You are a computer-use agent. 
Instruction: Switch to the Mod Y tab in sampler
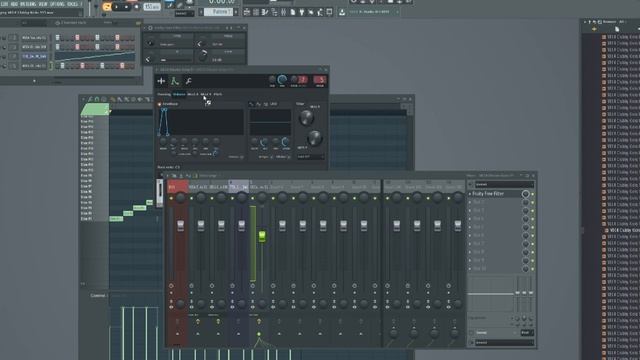pos(206,94)
